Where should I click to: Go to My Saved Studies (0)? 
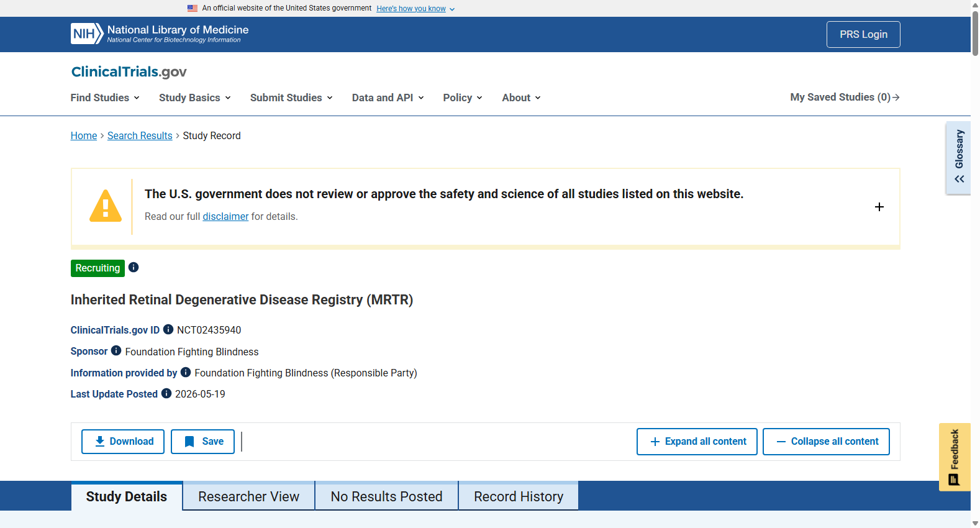[845, 97]
